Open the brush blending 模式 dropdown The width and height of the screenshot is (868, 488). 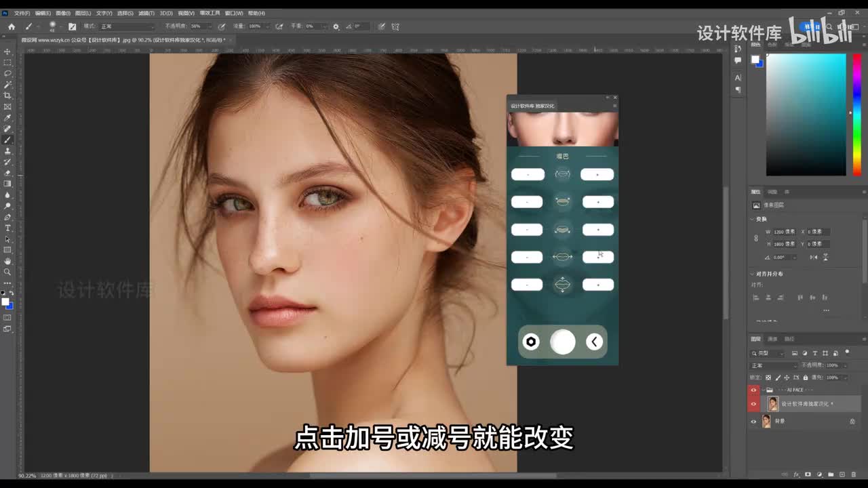[x=126, y=26]
